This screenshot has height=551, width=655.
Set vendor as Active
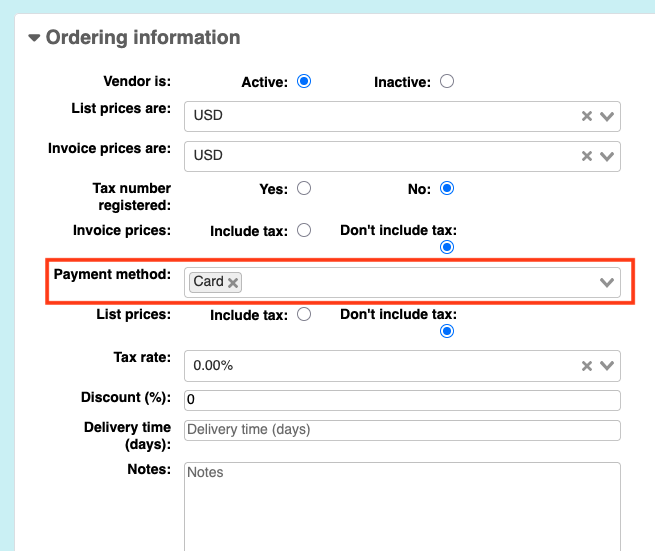(304, 81)
